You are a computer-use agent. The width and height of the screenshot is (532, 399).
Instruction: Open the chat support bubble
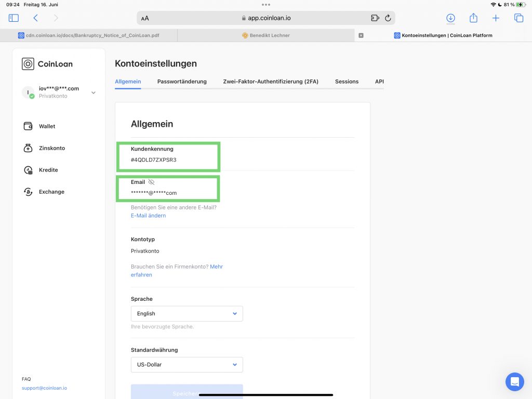coord(515,382)
